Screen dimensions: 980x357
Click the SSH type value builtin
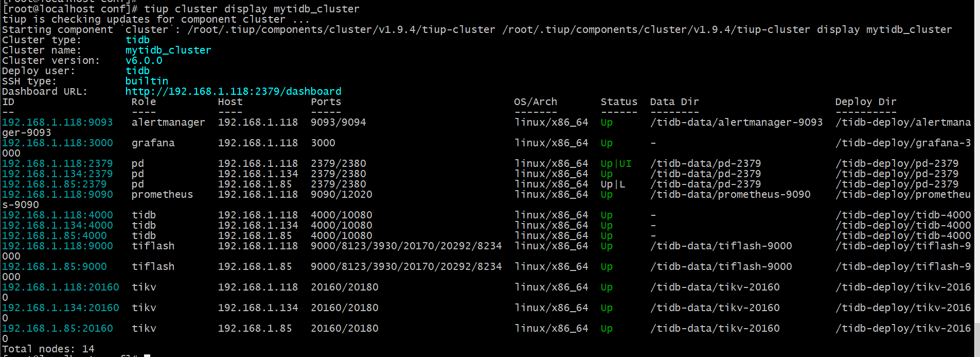pyautogui.click(x=147, y=81)
